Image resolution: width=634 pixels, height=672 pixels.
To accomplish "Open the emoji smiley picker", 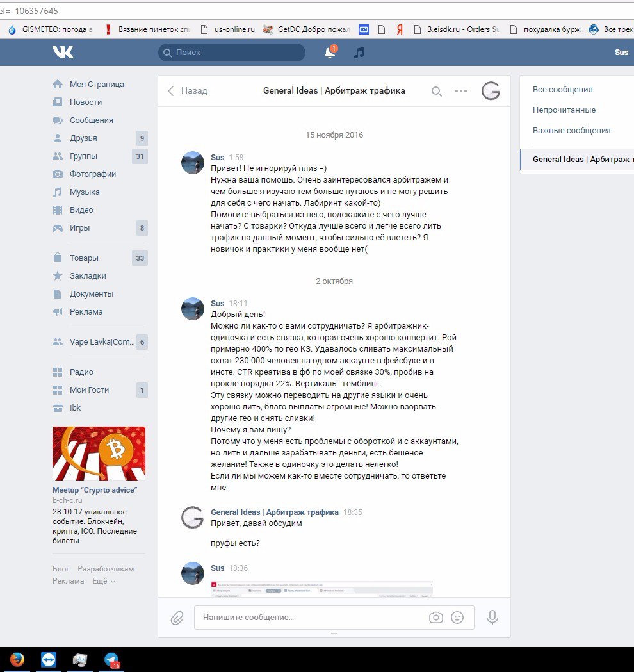I will click(x=457, y=618).
